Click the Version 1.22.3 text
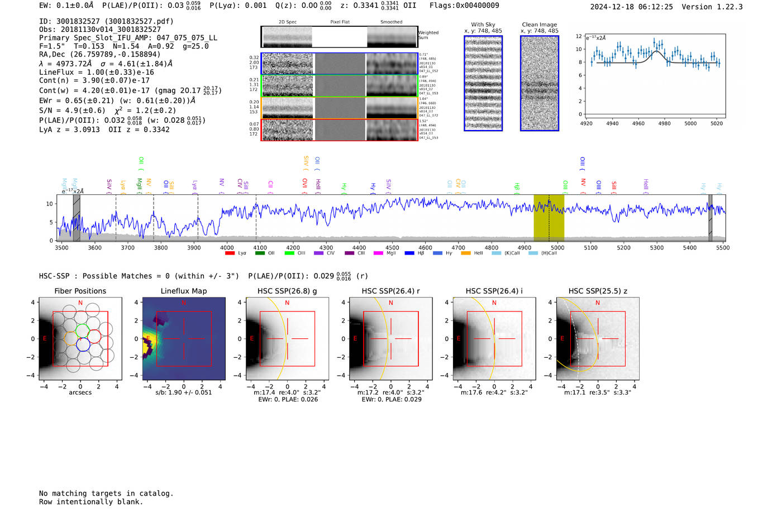This screenshot has width=782, height=532. click(x=712, y=7)
